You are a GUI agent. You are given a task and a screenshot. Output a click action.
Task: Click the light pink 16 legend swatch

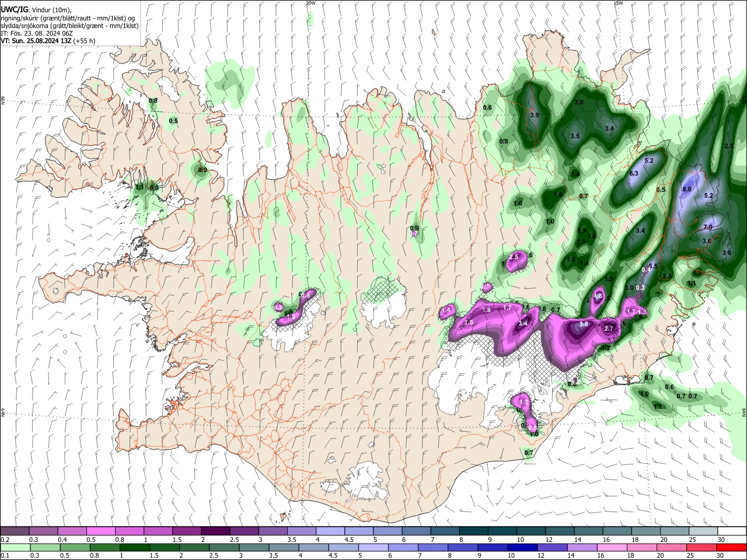coord(612,547)
